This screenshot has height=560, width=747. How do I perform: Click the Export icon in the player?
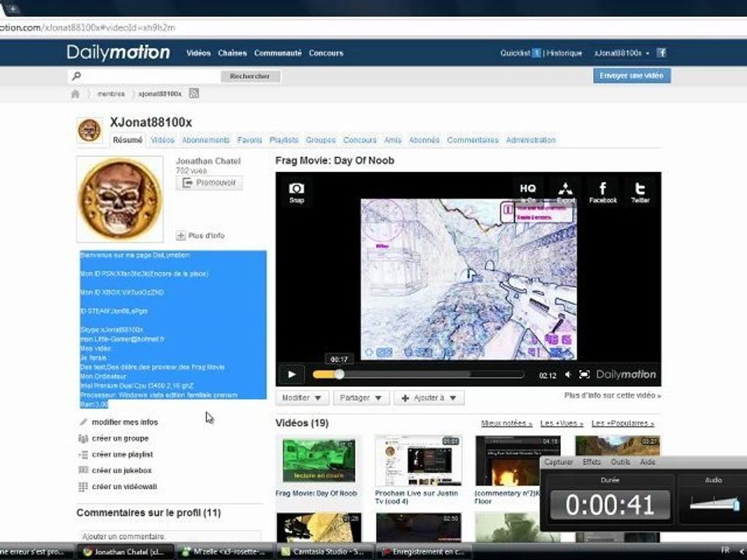(x=566, y=192)
